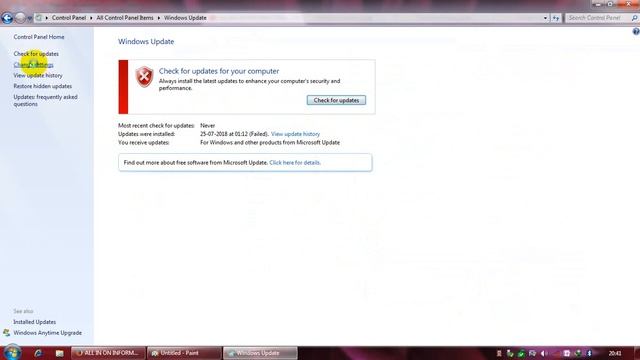Image resolution: width=640 pixels, height=360 pixels.
Task: Open Change settings in sidebar
Action: (33, 64)
